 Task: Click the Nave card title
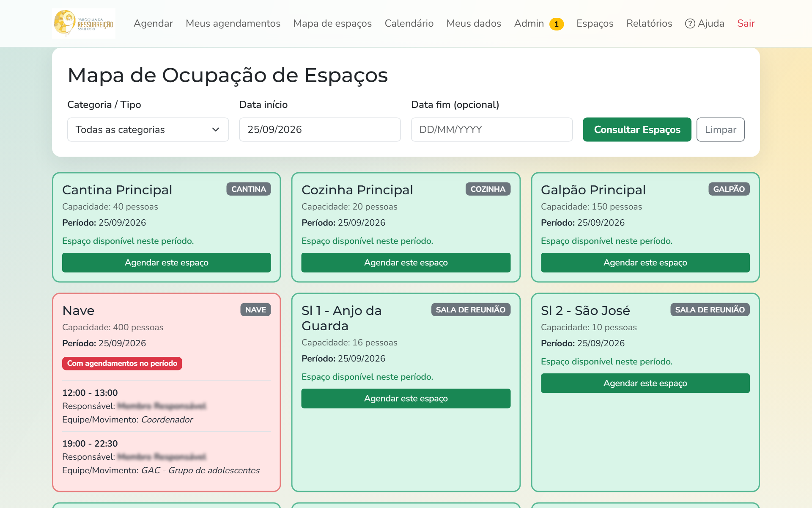tap(78, 311)
